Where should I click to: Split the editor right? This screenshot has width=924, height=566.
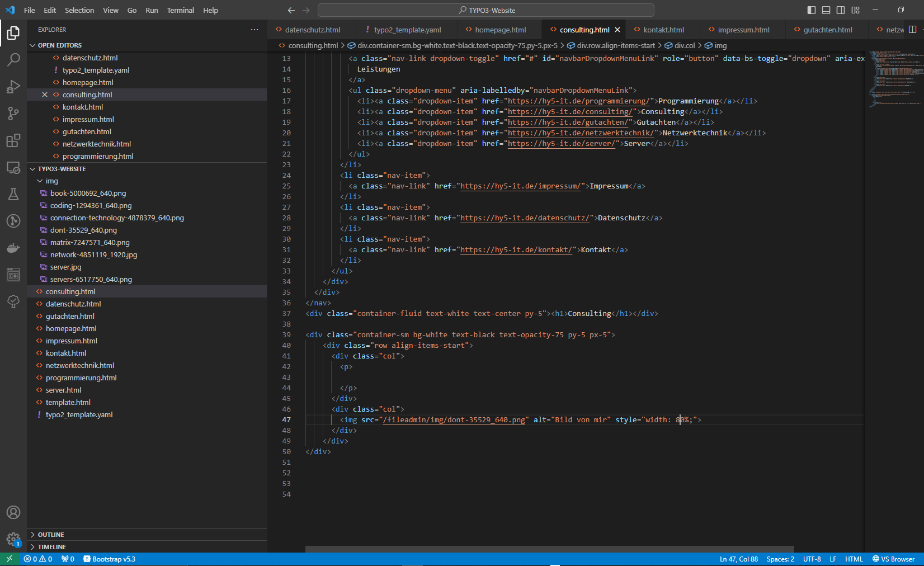click(x=912, y=30)
